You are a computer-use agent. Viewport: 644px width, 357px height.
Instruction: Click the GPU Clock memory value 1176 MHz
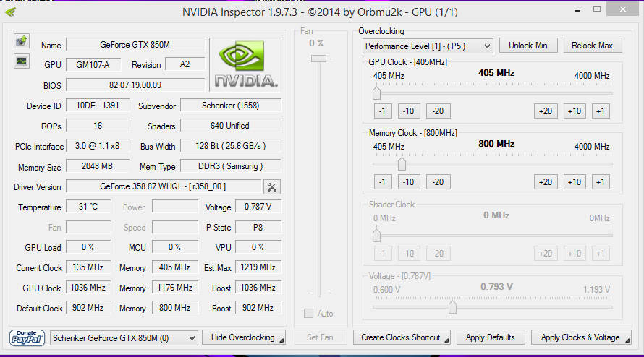(x=175, y=288)
